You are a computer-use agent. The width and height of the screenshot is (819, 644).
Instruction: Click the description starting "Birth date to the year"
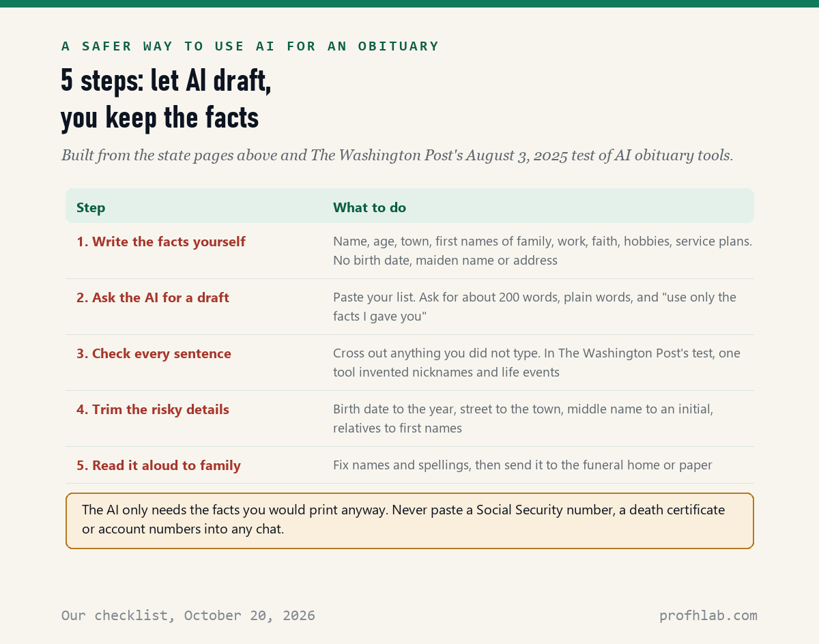coord(523,419)
